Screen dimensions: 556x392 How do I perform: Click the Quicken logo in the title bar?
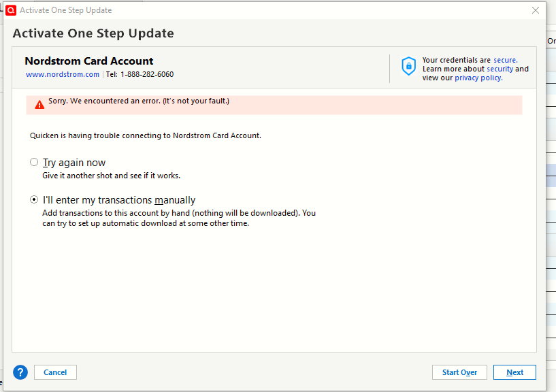coord(11,10)
